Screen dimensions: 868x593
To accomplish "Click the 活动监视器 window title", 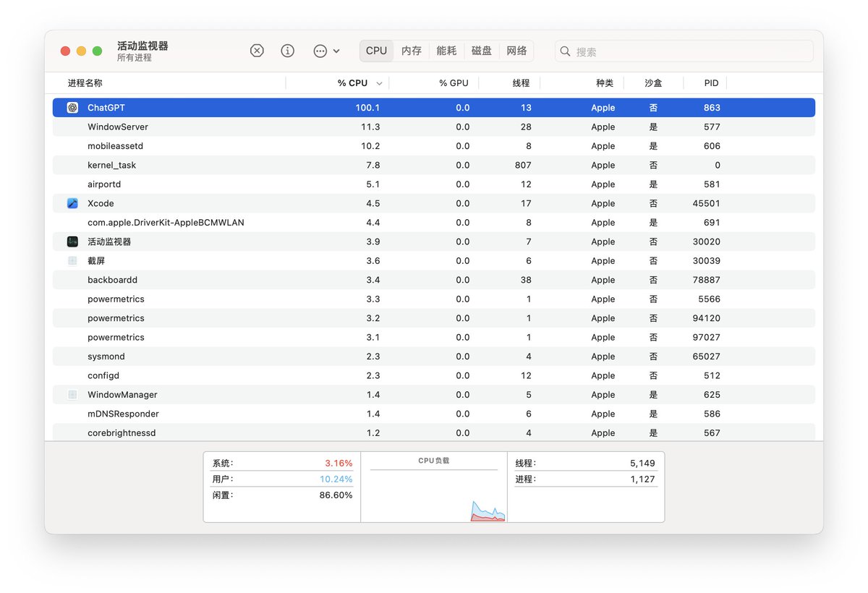I will [142, 46].
